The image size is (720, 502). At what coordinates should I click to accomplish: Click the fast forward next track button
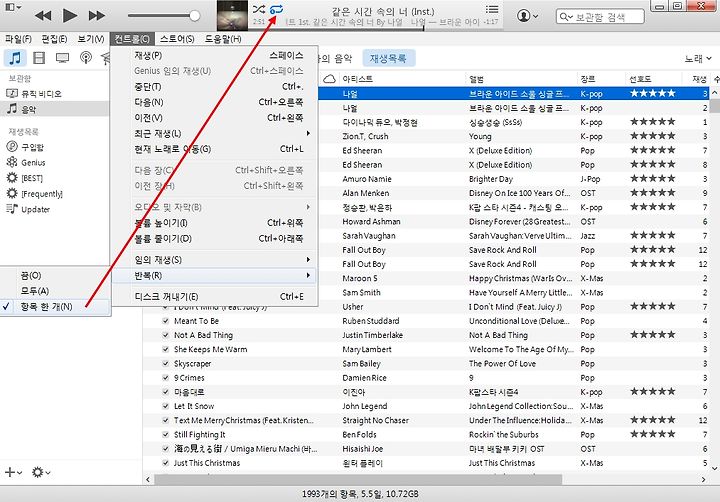(x=96, y=16)
